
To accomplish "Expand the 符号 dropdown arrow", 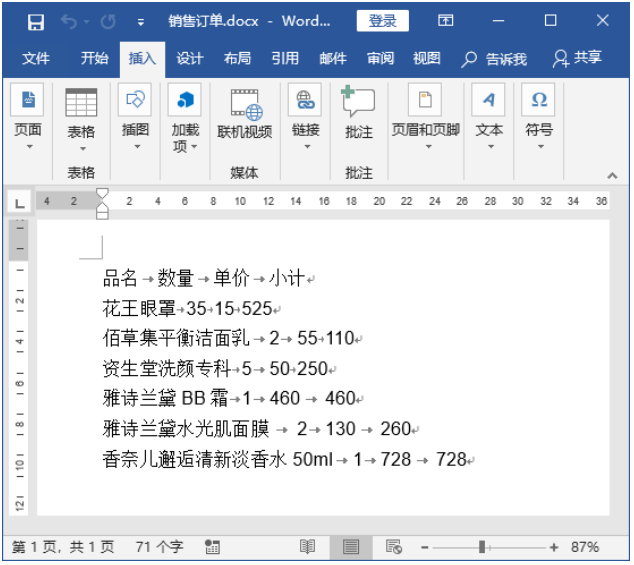I will click(x=541, y=147).
